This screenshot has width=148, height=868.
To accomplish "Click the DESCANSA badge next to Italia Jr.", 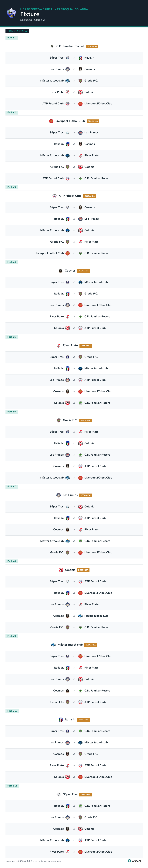I will pos(83,720).
